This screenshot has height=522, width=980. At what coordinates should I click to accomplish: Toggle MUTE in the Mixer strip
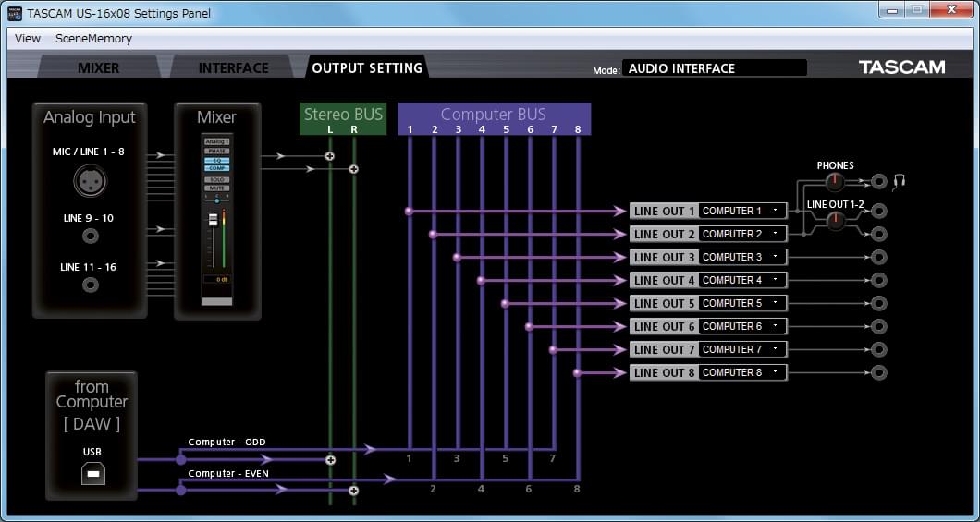pyautogui.click(x=217, y=188)
